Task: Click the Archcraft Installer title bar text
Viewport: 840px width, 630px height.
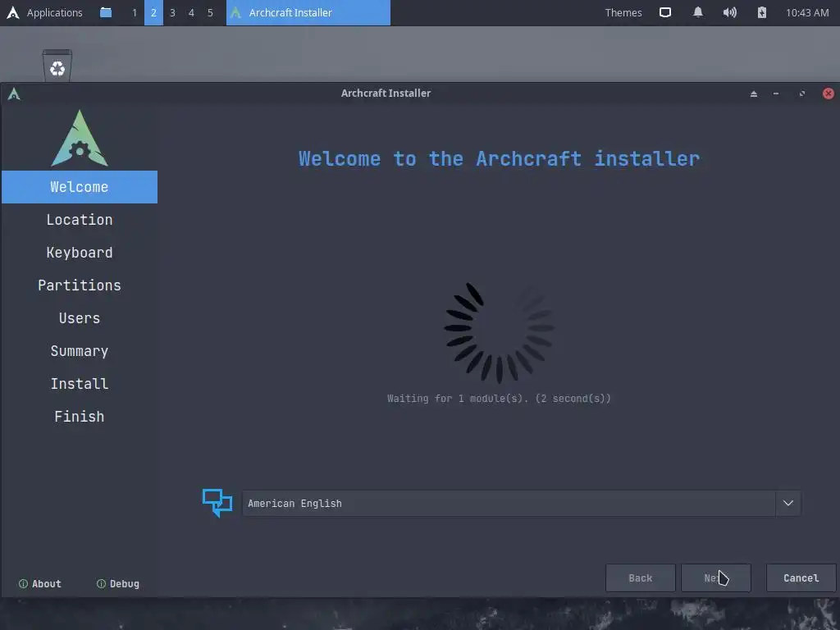Action: [x=386, y=94]
